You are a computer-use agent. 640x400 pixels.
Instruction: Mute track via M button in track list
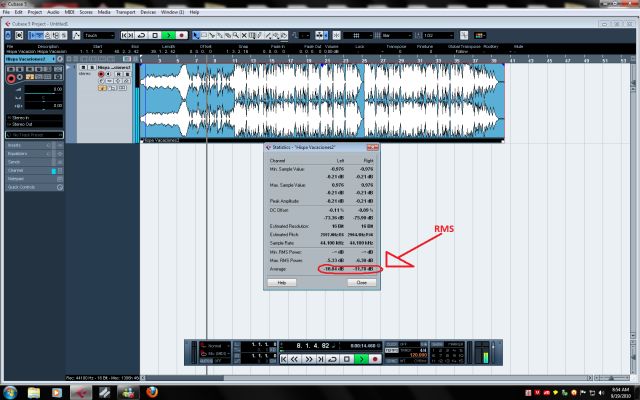(83, 67)
